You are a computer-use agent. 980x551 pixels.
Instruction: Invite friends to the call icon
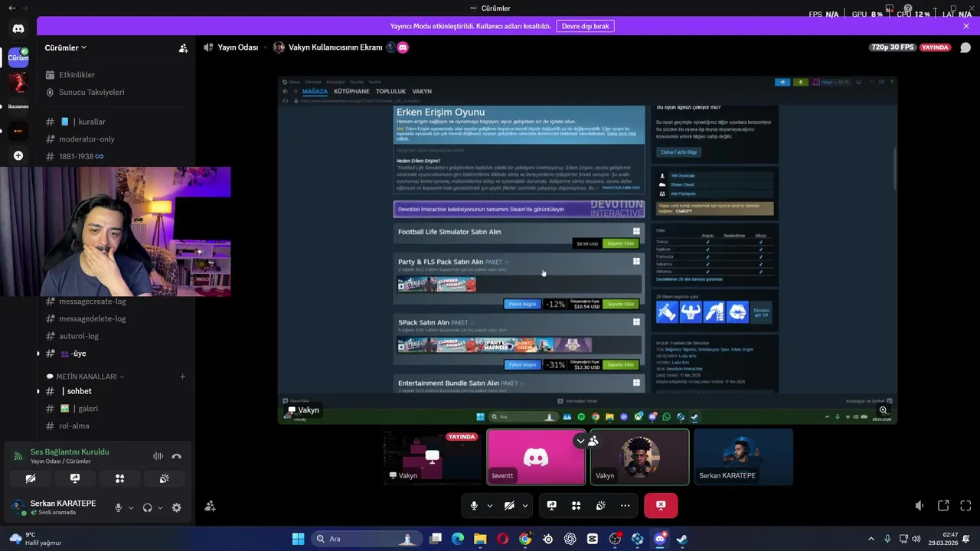[210, 506]
